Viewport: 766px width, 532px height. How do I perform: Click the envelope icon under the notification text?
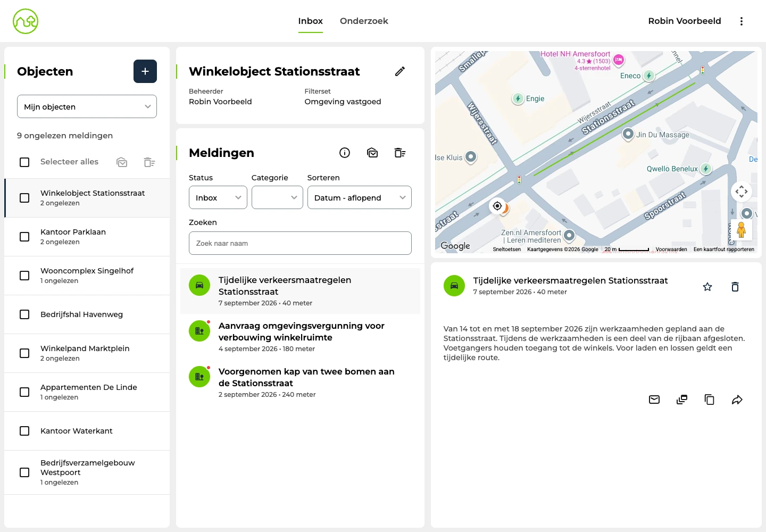point(654,400)
